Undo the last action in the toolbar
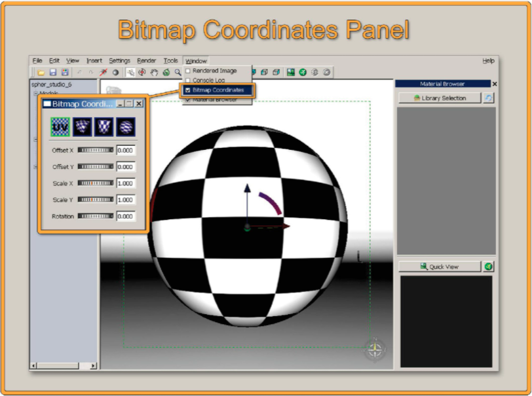Image resolution: width=532 pixels, height=396 pixels. tap(80, 72)
